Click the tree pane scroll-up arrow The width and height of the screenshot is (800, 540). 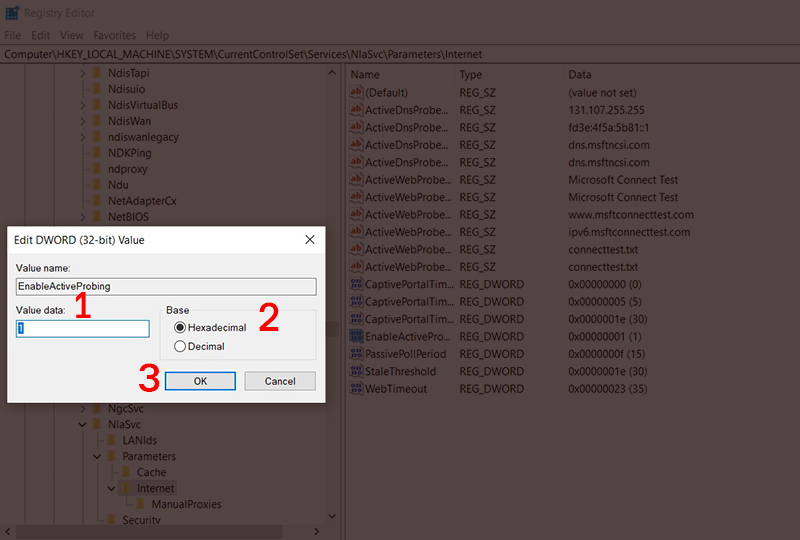tap(332, 72)
